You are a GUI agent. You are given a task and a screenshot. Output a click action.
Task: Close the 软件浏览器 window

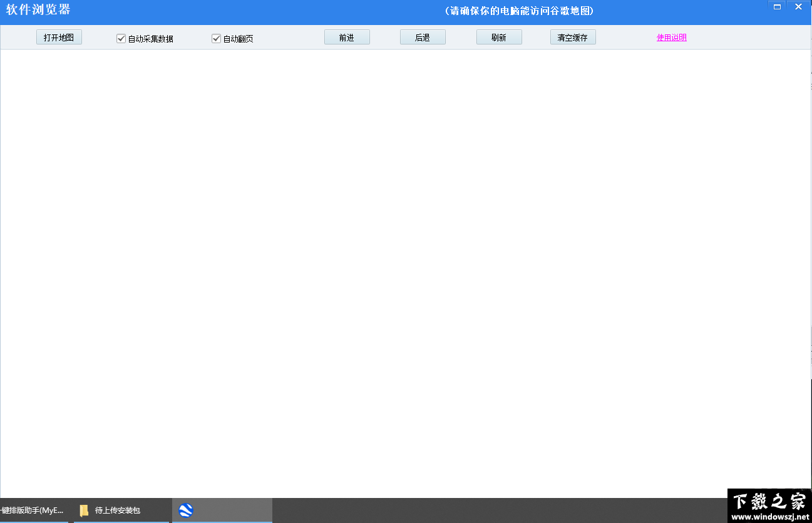[798, 6]
